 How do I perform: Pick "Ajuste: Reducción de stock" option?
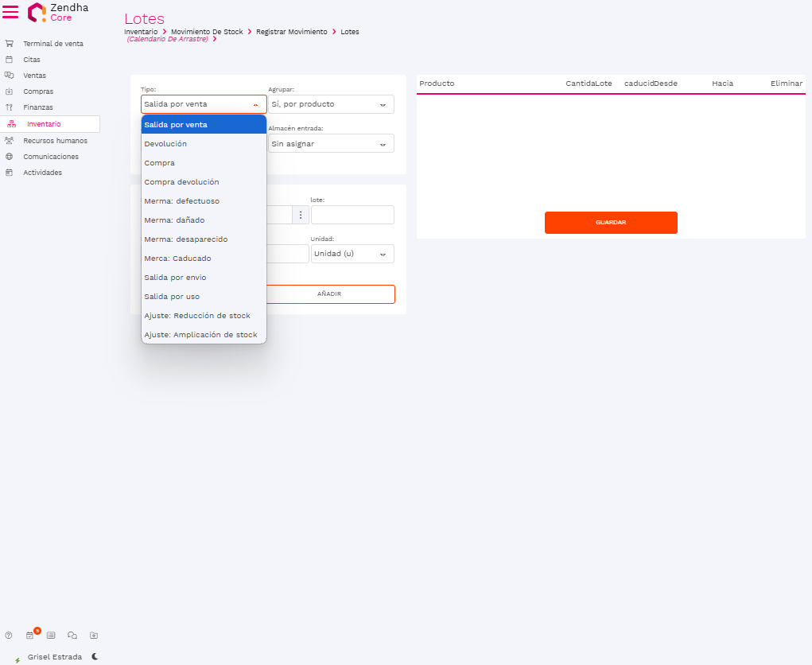click(197, 316)
